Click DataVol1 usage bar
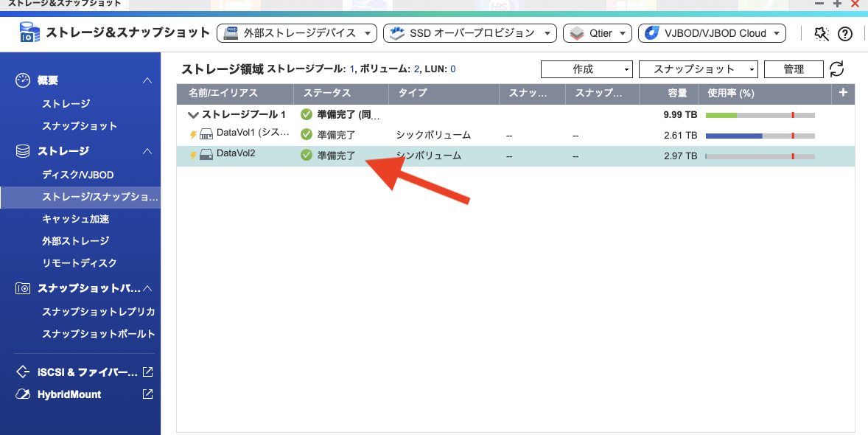868x435 pixels. click(x=760, y=136)
